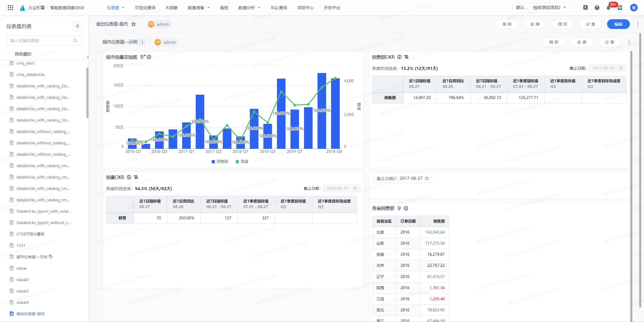Open the 项目中心 menu item
This screenshot has width=644, height=322.
(x=305, y=8)
